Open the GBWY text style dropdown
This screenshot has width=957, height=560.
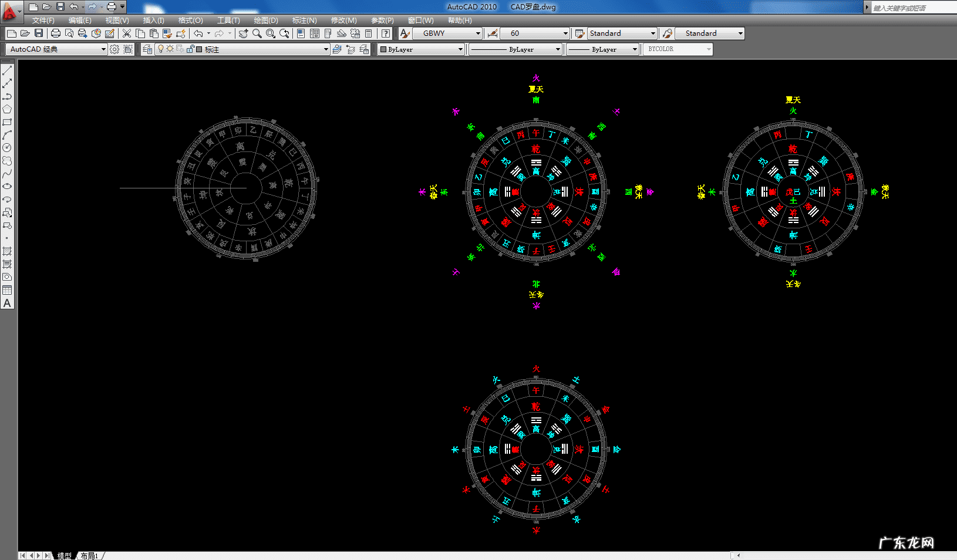(x=478, y=33)
